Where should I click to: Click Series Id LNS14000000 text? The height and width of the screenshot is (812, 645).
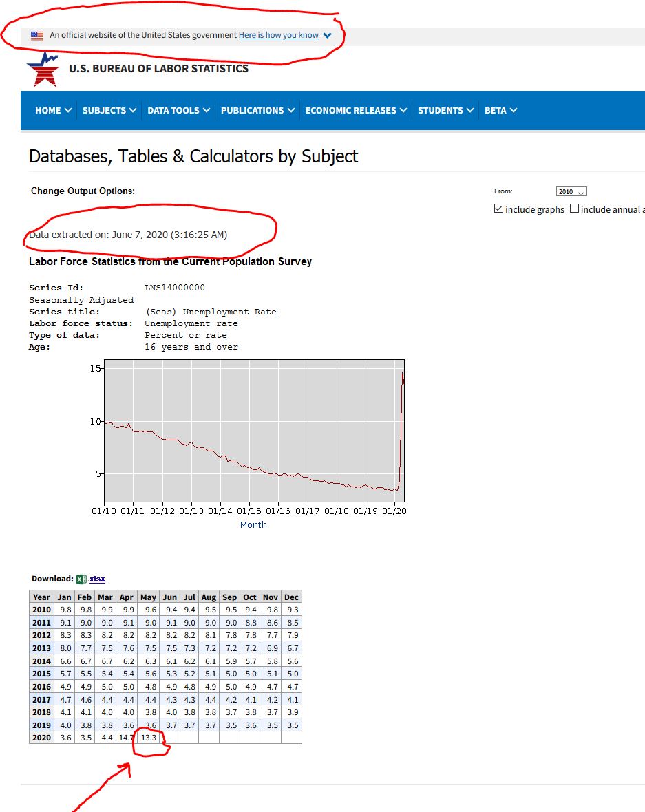click(175, 288)
